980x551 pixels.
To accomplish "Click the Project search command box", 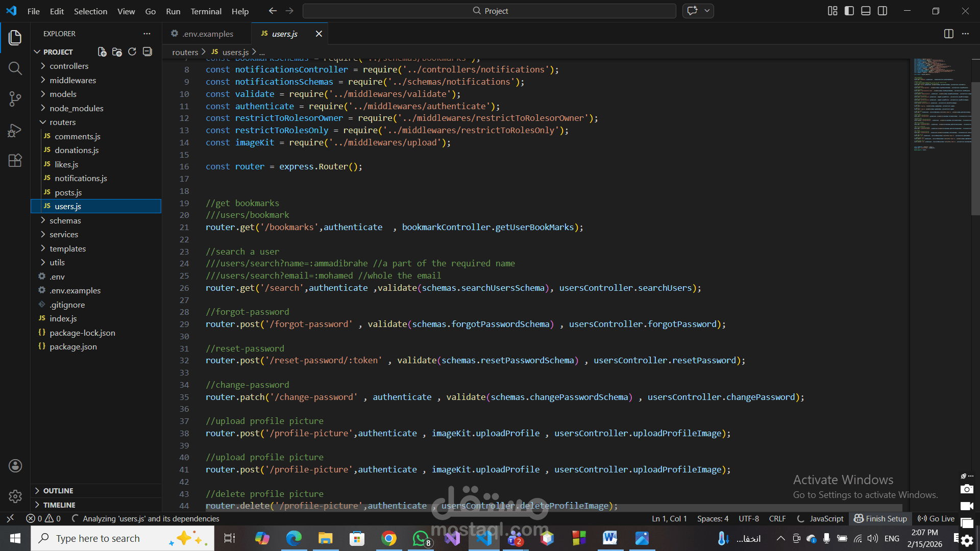I will [x=489, y=11].
